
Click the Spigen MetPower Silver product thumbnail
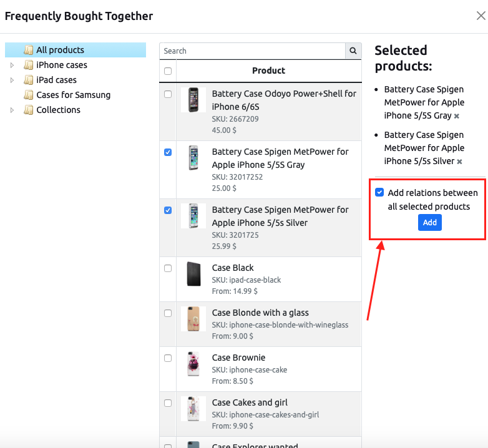click(x=193, y=216)
